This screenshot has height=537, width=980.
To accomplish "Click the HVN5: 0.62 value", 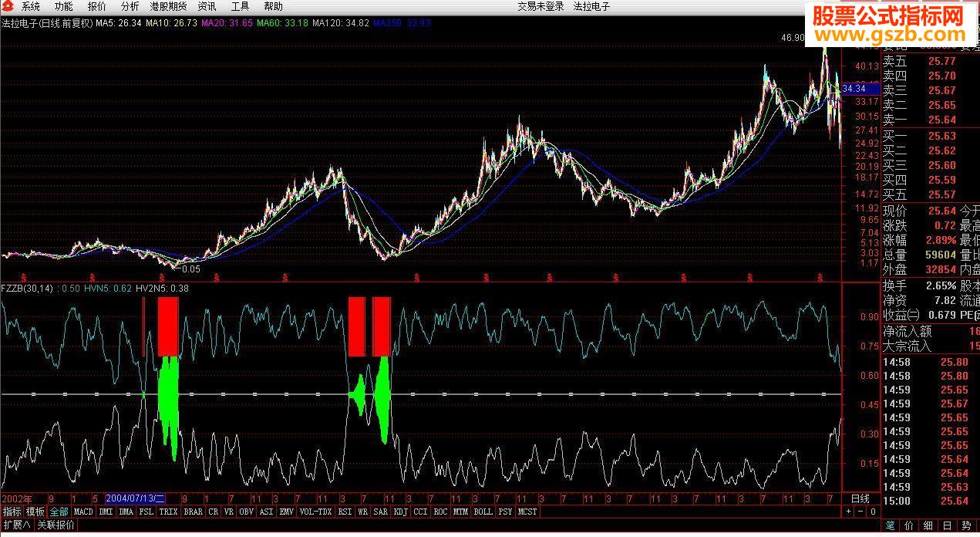I will [108, 289].
